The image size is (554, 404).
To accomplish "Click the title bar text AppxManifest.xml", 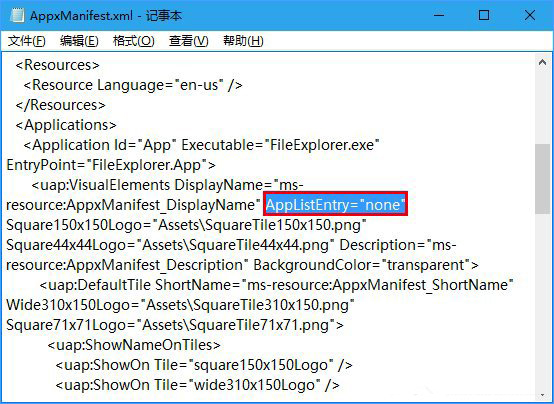I will click(x=81, y=16).
